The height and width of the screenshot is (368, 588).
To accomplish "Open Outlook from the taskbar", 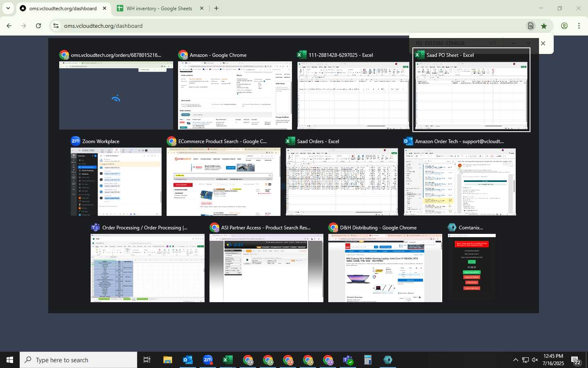I will pos(188,360).
